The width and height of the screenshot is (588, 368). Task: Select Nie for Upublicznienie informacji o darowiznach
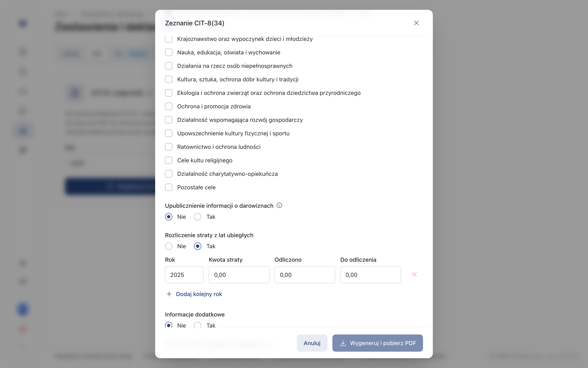click(x=169, y=217)
